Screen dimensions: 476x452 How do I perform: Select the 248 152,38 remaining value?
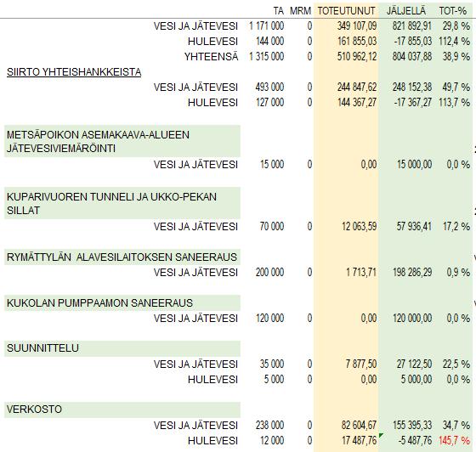tap(412, 87)
